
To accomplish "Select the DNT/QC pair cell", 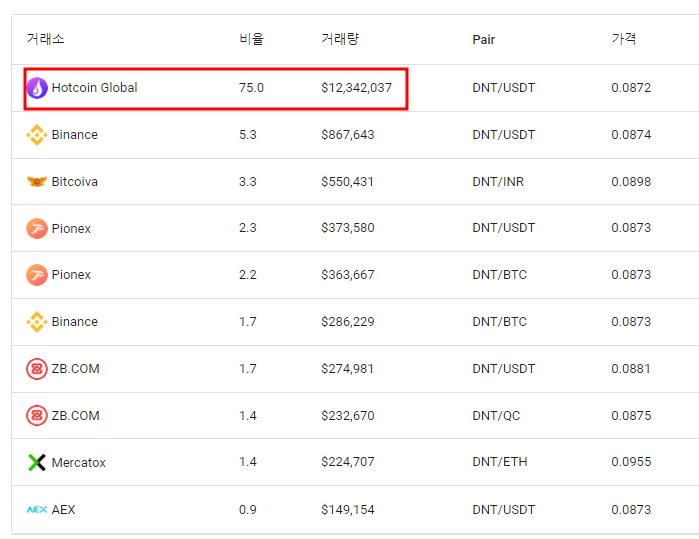I will (x=496, y=416).
